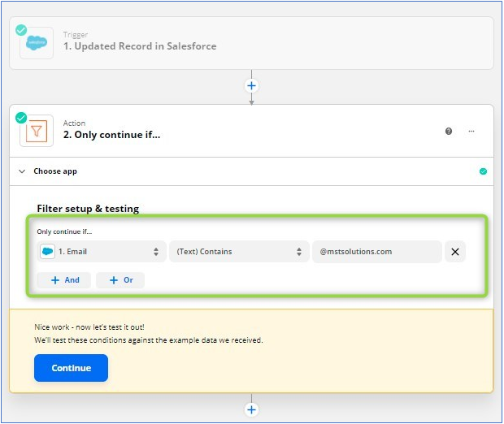Click the Filter setup & testing heading
This screenshot has height=424, width=504.
[88, 209]
